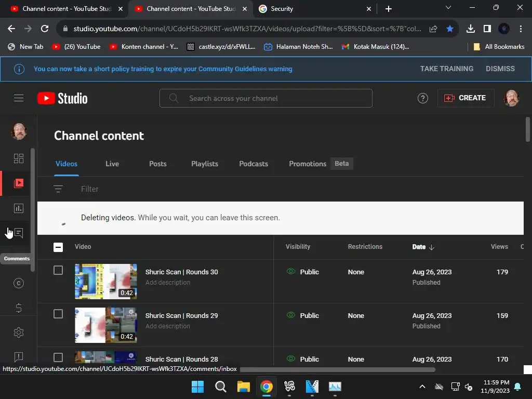Viewport: 532px width, 399px height.
Task: Click the Windows Start button
Action: (x=197, y=387)
